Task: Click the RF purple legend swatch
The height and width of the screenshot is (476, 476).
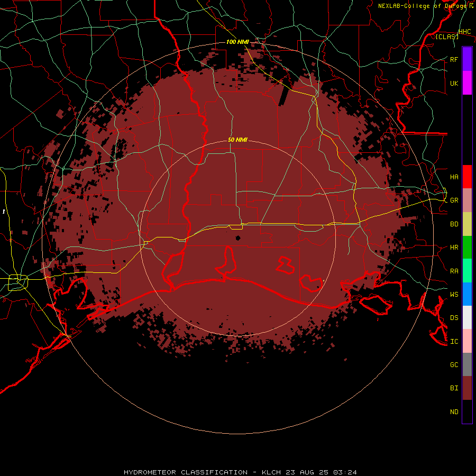Action: tap(467, 59)
